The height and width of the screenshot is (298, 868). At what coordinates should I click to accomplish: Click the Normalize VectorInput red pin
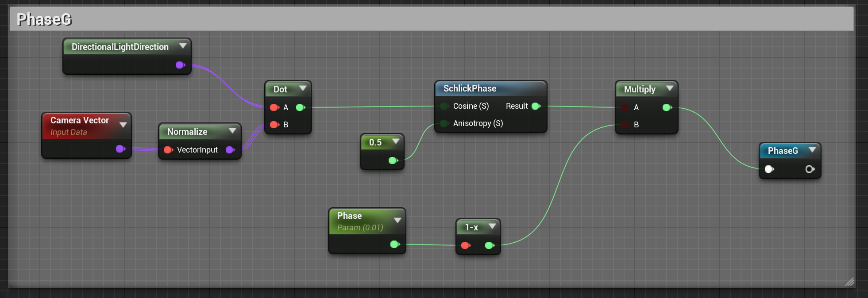coord(168,150)
